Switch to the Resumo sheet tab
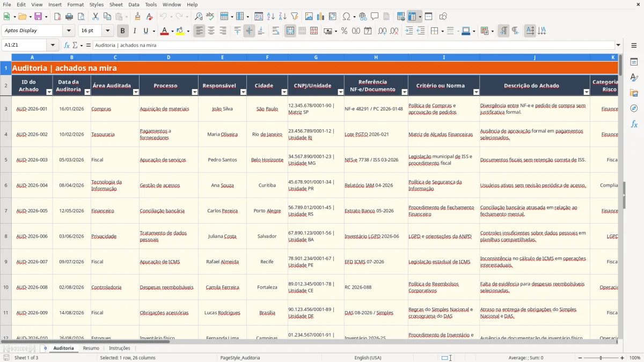 91,348
